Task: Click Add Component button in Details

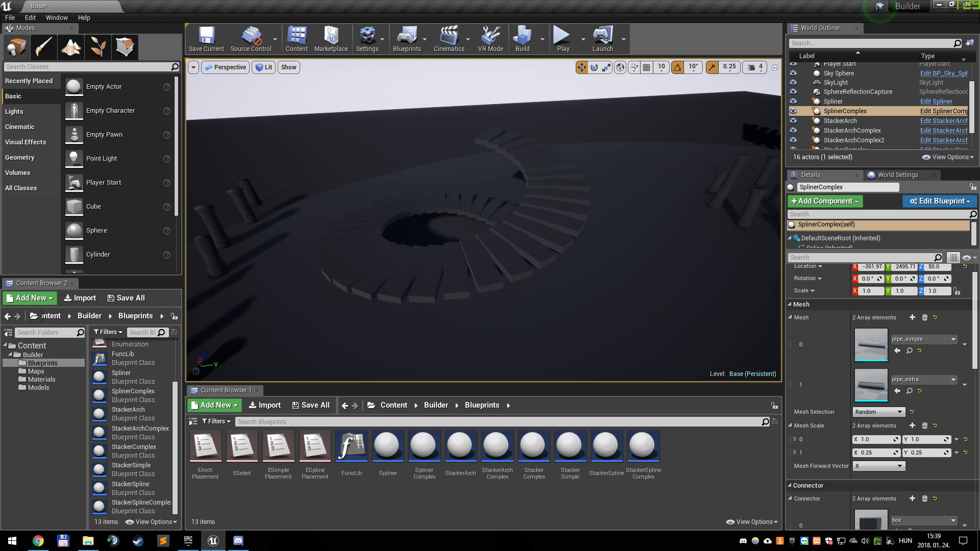Action: click(x=826, y=201)
